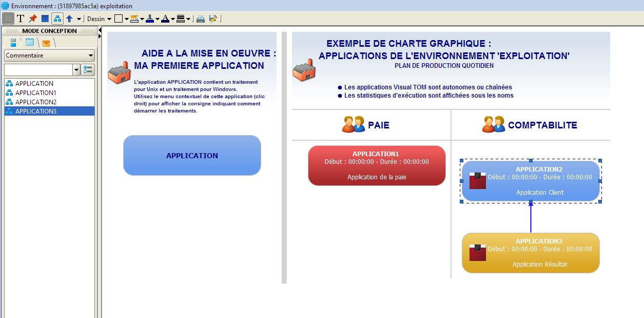Click the COMPTABILITE users icon
Screen dimensions: 644x318
pyautogui.click(x=494, y=125)
